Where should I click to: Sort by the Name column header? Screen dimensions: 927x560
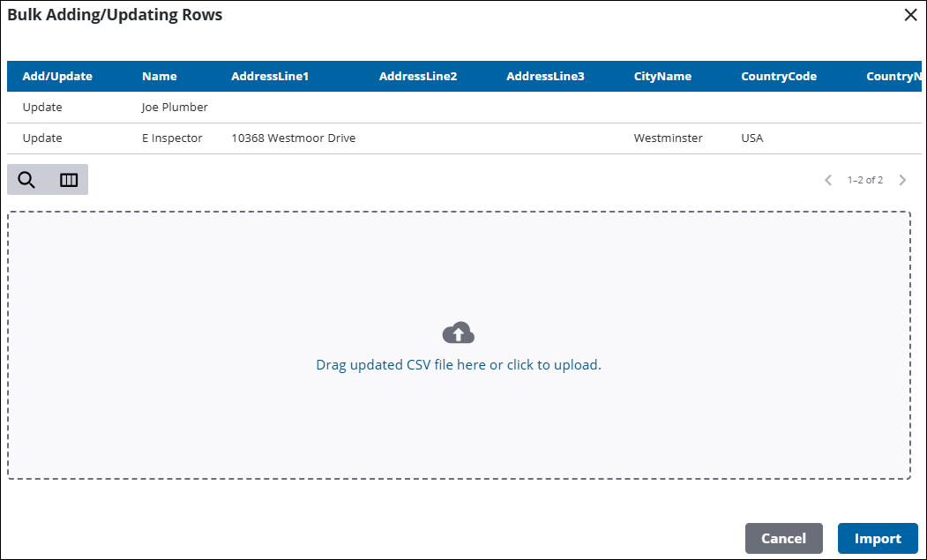click(x=159, y=77)
